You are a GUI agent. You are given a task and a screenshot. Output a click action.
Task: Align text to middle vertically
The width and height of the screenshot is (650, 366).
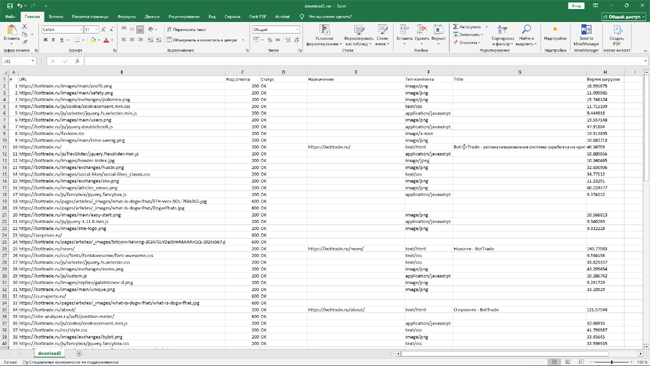(x=132, y=29)
